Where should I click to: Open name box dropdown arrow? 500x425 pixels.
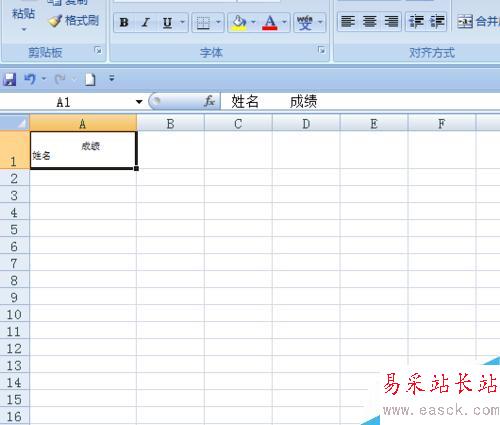pyautogui.click(x=139, y=102)
